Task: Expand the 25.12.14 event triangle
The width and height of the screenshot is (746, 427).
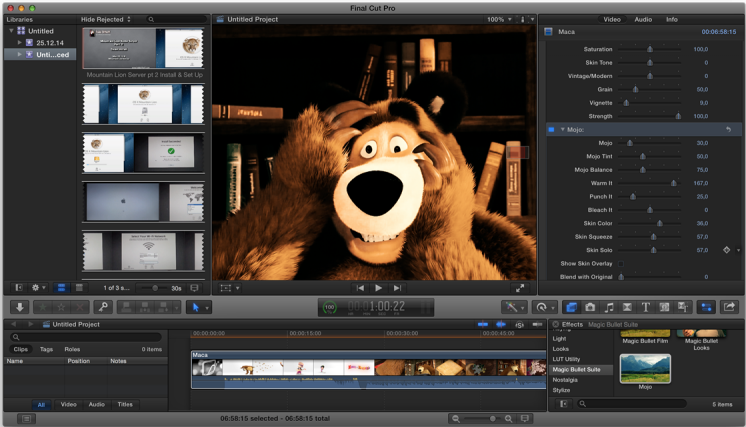Action: [20, 43]
